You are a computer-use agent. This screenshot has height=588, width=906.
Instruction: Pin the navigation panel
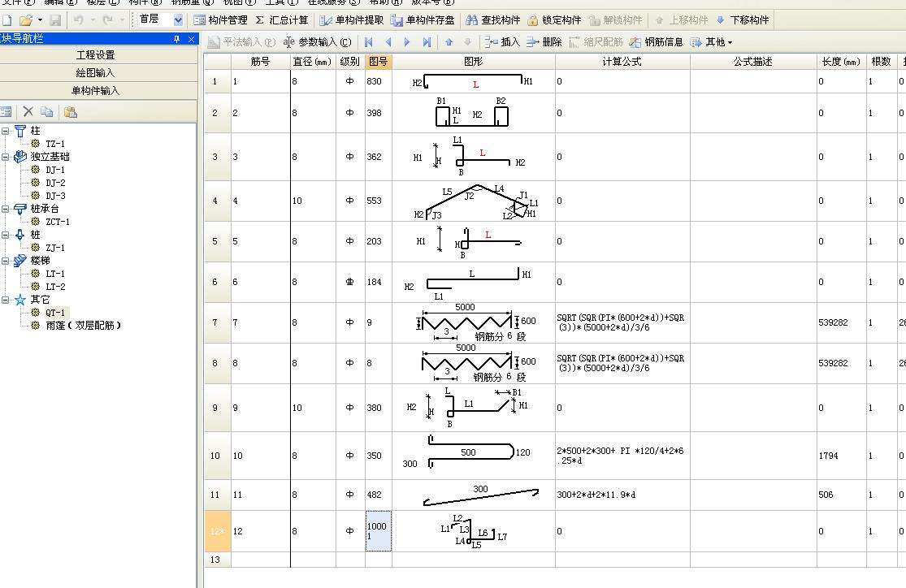point(177,39)
